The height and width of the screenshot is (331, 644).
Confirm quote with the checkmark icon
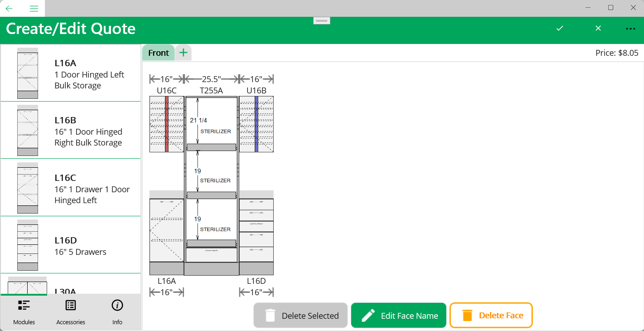coord(560,28)
